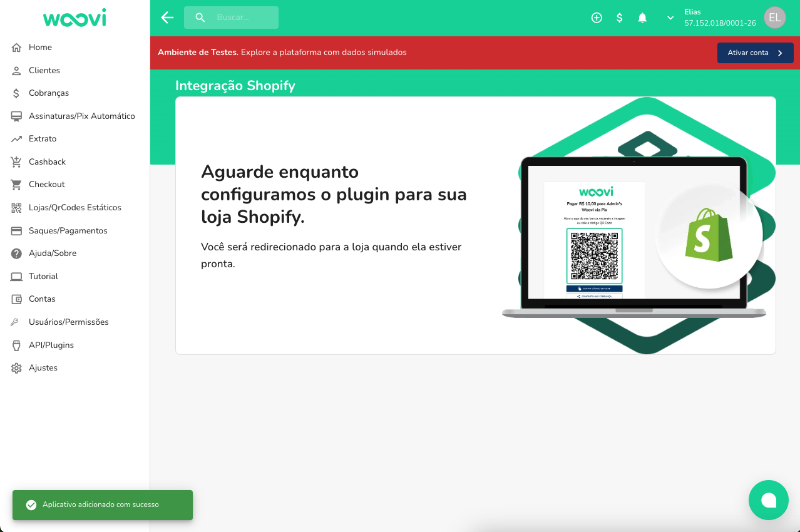Open Cobranças from the sidebar
Screen dimensions: 800x532
pyautogui.click(x=48, y=93)
